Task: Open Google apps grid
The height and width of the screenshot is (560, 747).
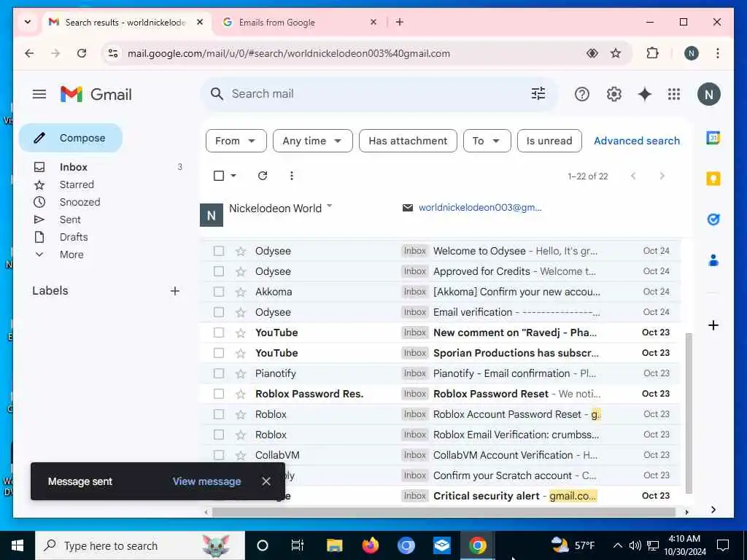Action: click(x=673, y=94)
